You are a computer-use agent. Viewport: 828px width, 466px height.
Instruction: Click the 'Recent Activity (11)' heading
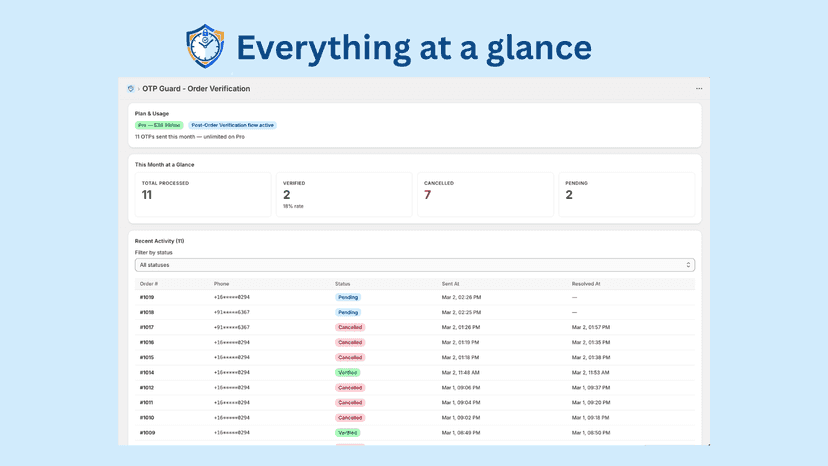coord(159,241)
